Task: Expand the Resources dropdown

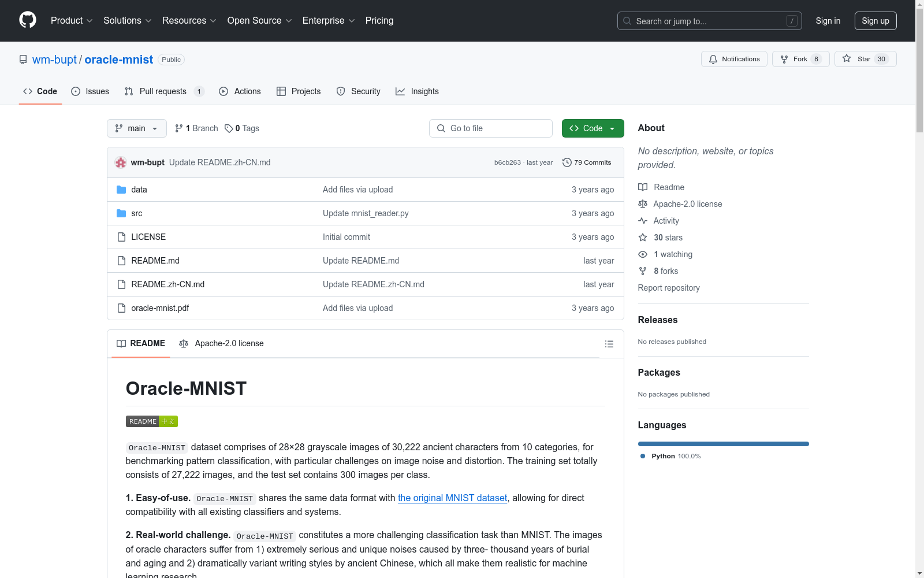Action: tap(189, 20)
